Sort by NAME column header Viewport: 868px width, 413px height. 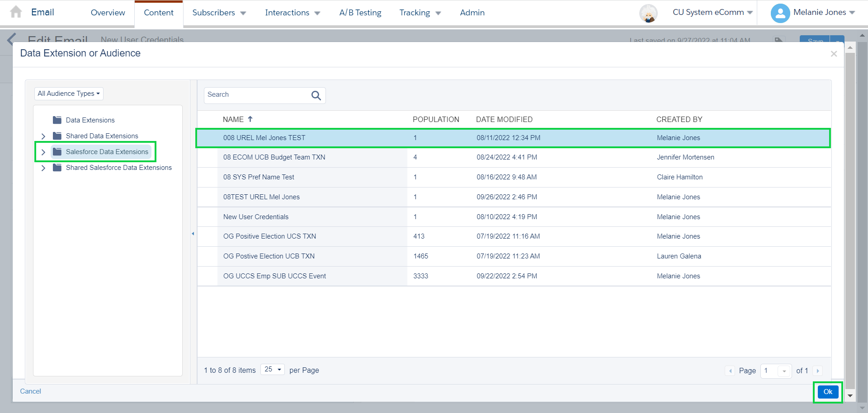[233, 119]
